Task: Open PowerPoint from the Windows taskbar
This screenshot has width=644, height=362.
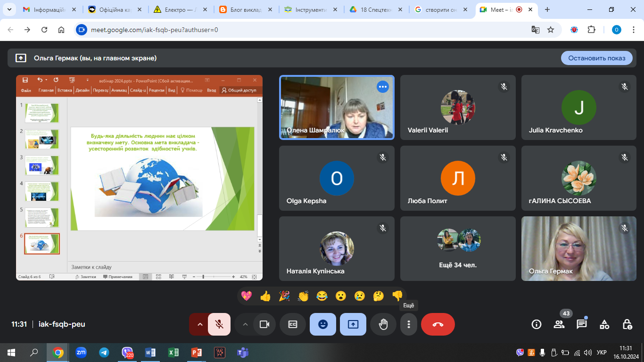Action: [196, 352]
